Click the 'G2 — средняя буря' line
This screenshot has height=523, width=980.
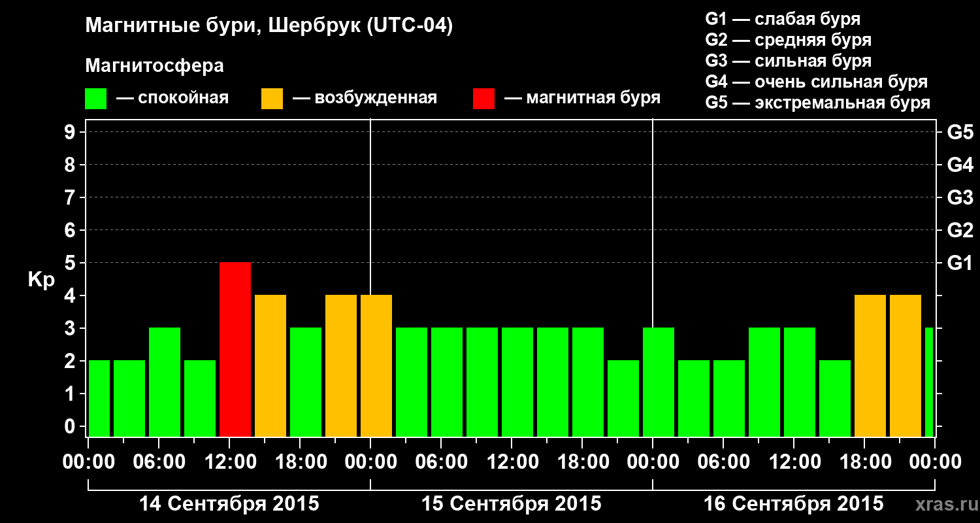[788, 40]
